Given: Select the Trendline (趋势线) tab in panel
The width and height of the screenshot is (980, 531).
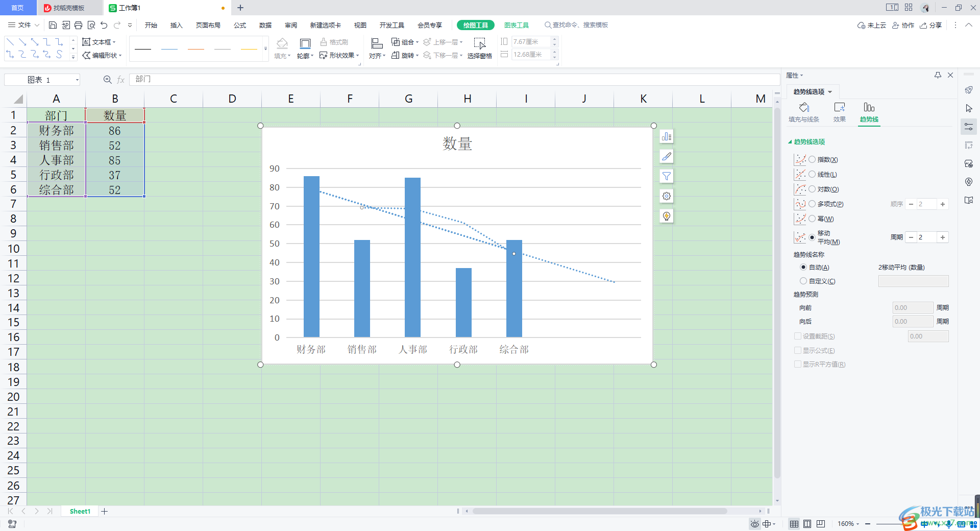Looking at the screenshot, I should point(869,112).
